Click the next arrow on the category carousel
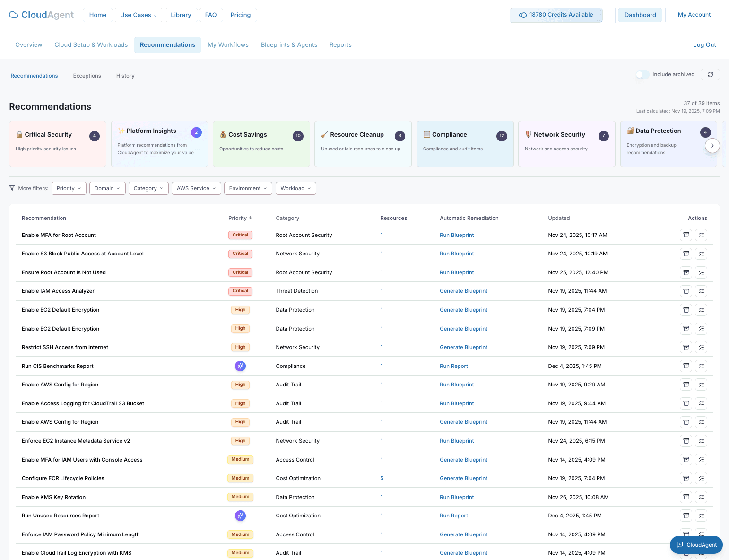 [x=712, y=146]
